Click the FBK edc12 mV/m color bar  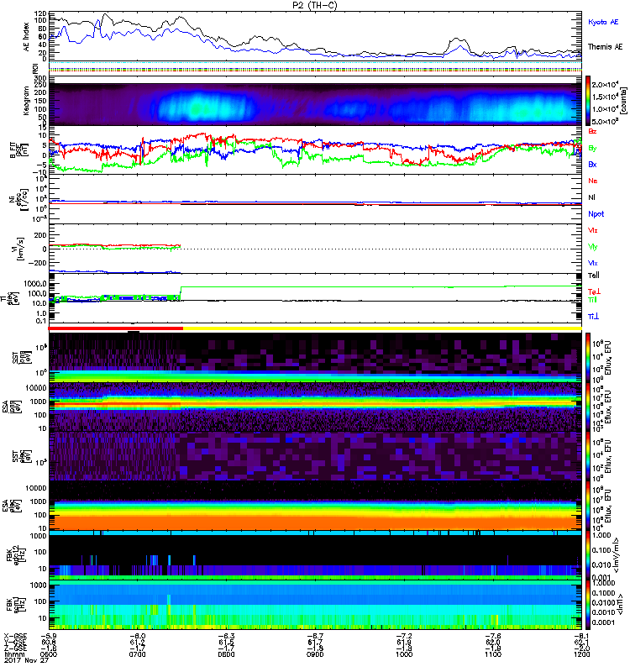pyautogui.click(x=588, y=555)
